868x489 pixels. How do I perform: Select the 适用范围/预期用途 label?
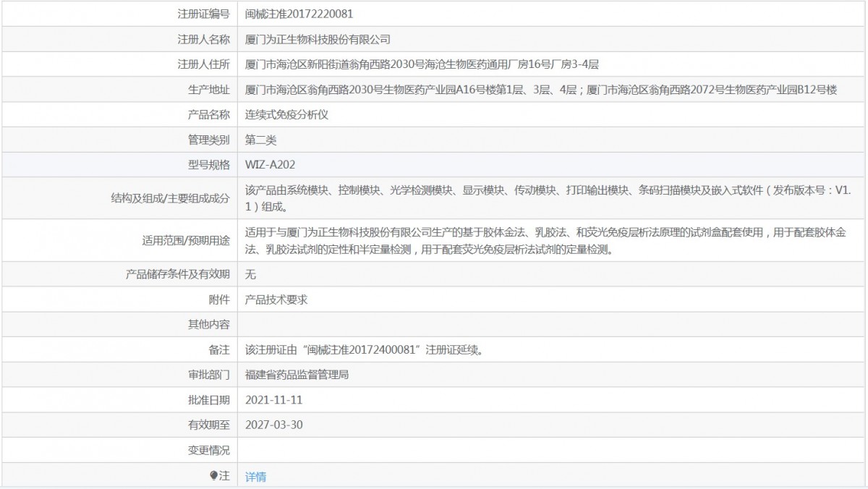pos(185,241)
